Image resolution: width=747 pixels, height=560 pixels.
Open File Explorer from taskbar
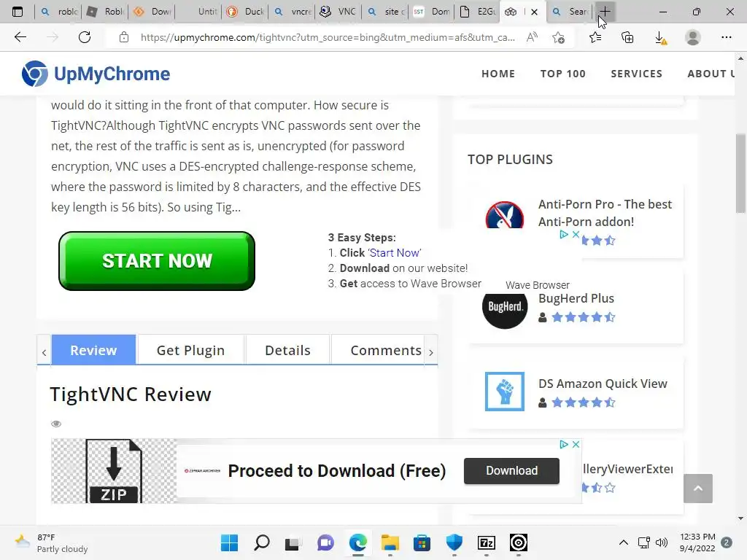point(390,542)
